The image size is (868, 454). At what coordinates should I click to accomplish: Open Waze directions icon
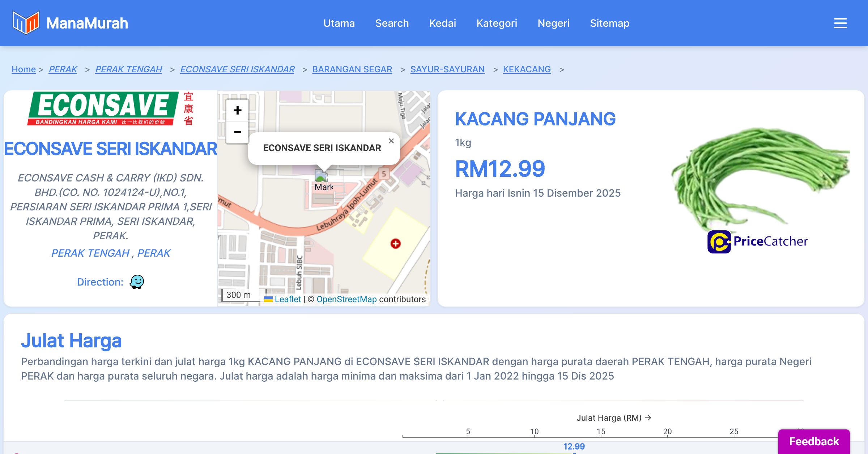click(137, 282)
